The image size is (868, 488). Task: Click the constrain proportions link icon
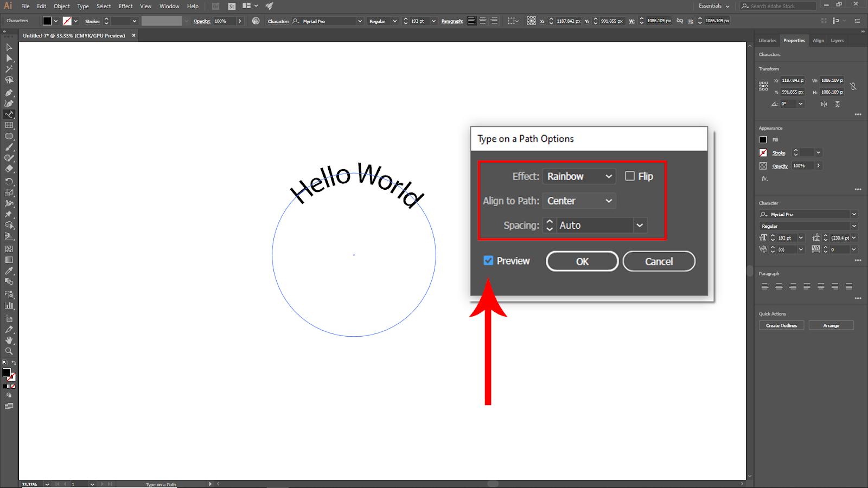(853, 86)
